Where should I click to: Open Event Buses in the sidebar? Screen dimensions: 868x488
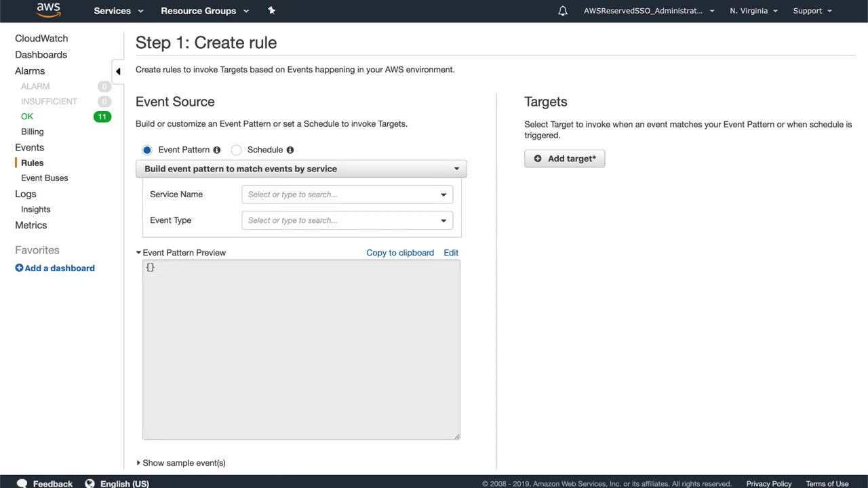[45, 178]
